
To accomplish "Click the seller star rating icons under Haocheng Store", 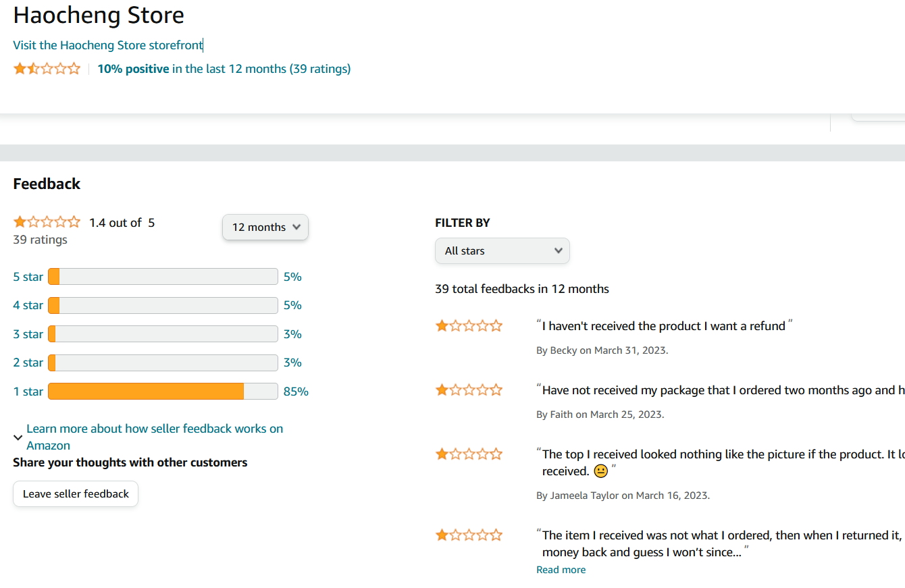I will (47, 68).
